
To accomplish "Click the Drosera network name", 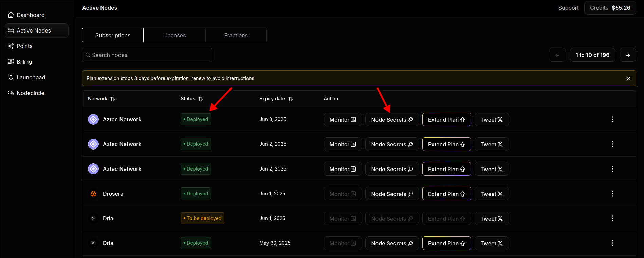I will (113, 194).
